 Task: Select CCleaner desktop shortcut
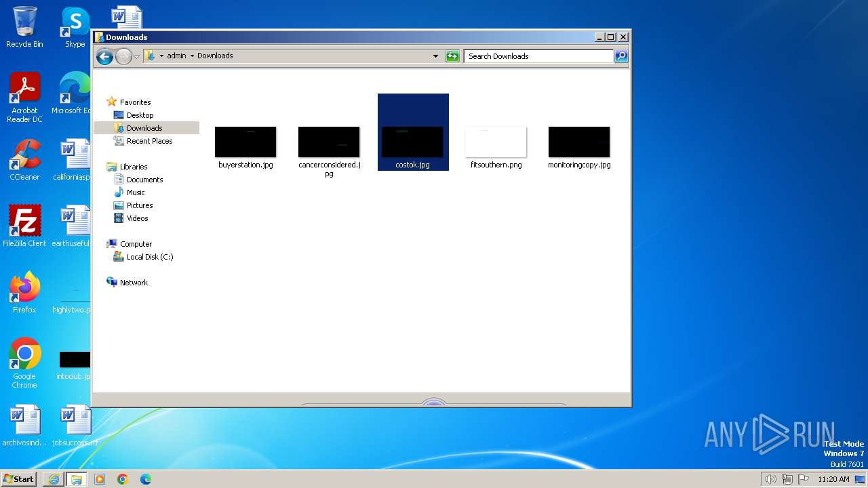[x=24, y=160]
